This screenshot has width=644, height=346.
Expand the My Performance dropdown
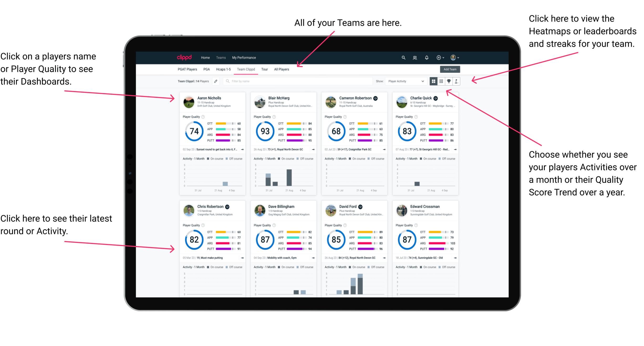click(x=243, y=57)
